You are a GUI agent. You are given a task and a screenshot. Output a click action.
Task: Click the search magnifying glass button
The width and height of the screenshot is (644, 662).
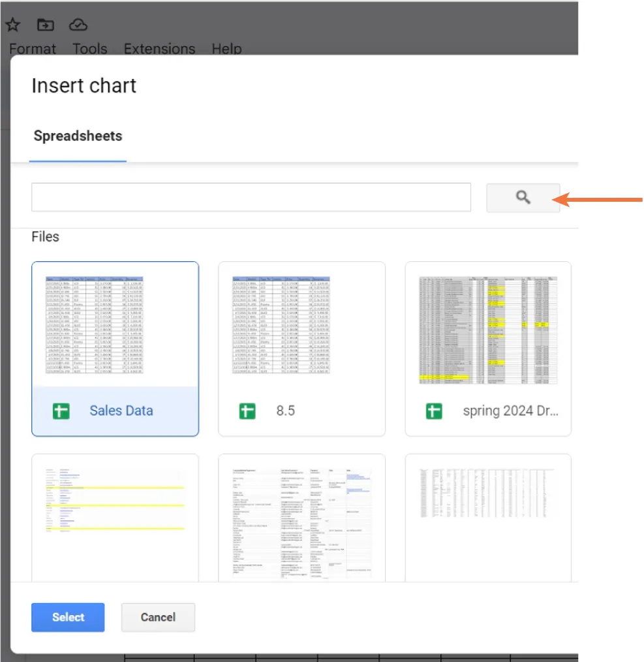point(522,197)
